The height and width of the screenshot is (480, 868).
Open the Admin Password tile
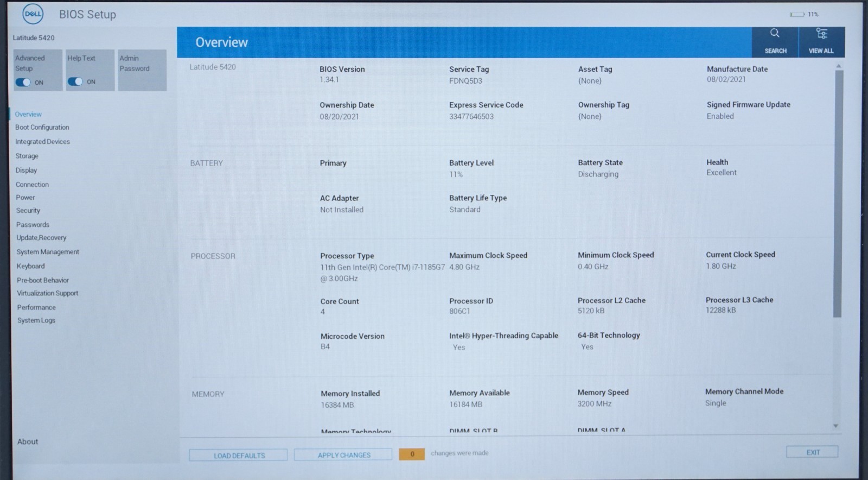tap(142, 70)
